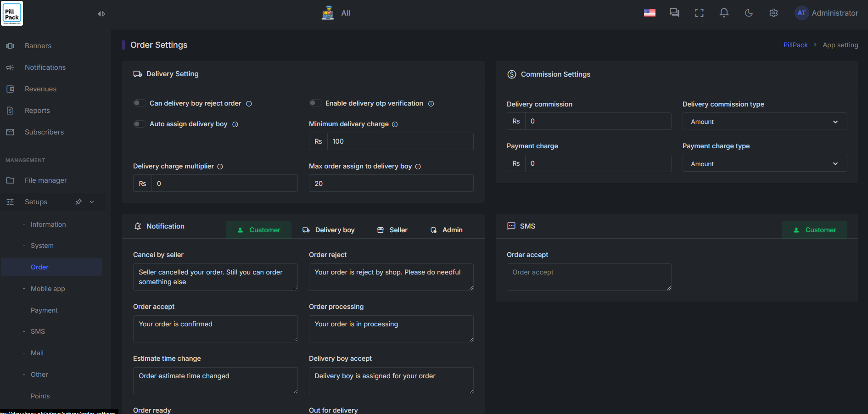Collapse sidebar using the arrows icon
The height and width of the screenshot is (414, 868).
101,14
